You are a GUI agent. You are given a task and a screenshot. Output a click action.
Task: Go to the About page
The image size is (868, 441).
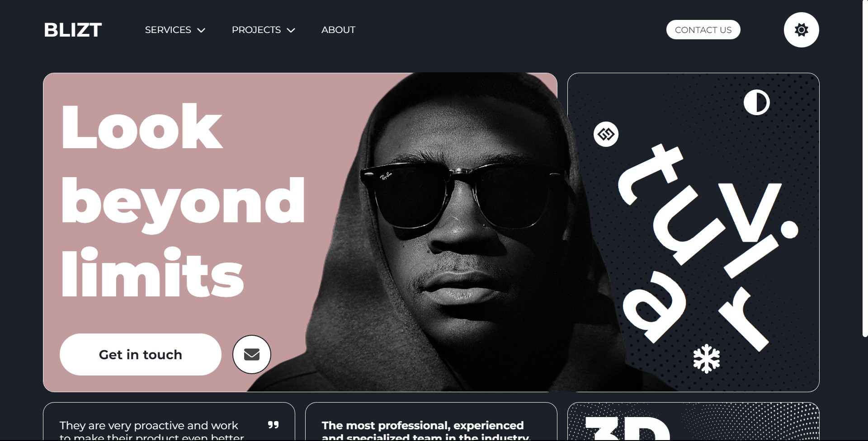pyautogui.click(x=338, y=30)
